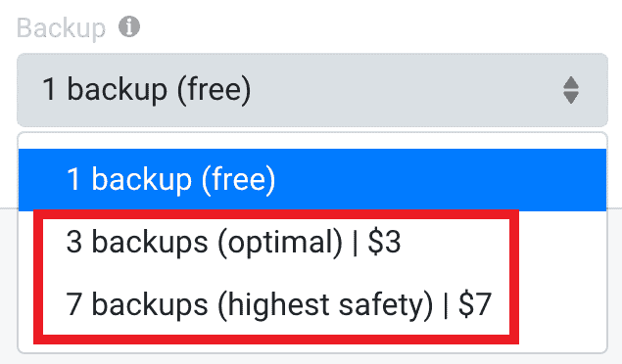Pick the optimal backups plan entry

coord(312,242)
